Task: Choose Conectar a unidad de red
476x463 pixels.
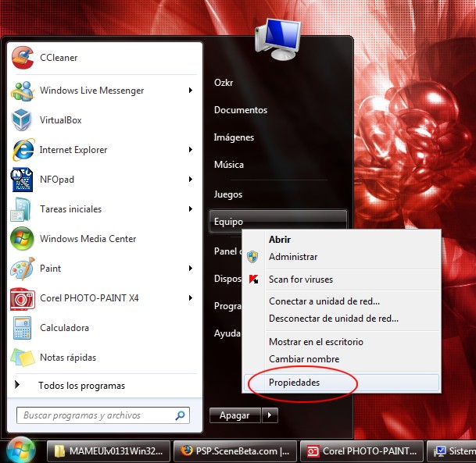Action: 342,301
